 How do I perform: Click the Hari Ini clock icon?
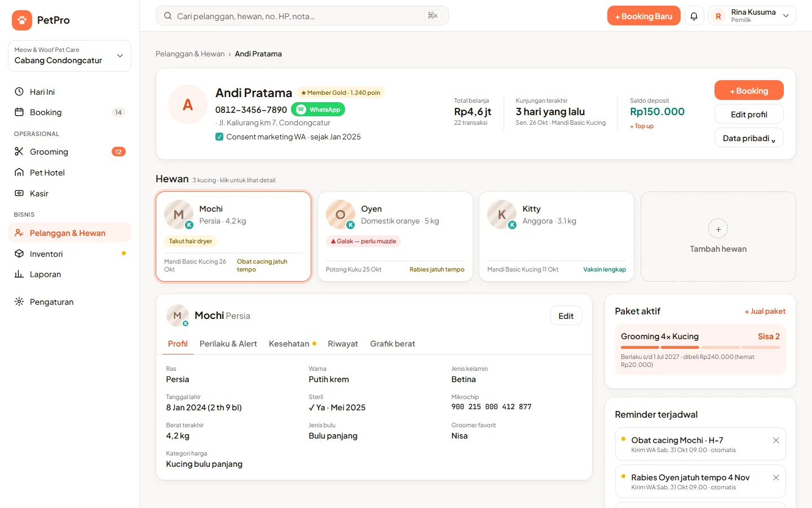coord(19,91)
